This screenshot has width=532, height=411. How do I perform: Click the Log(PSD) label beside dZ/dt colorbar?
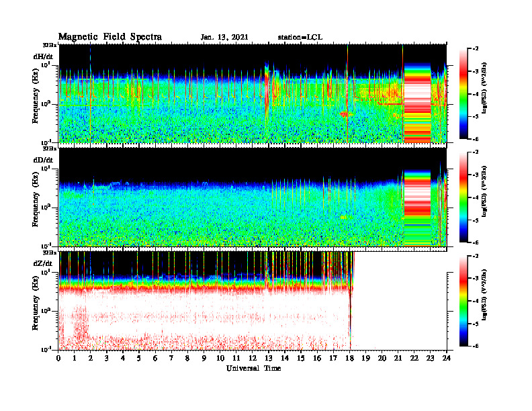(x=484, y=295)
